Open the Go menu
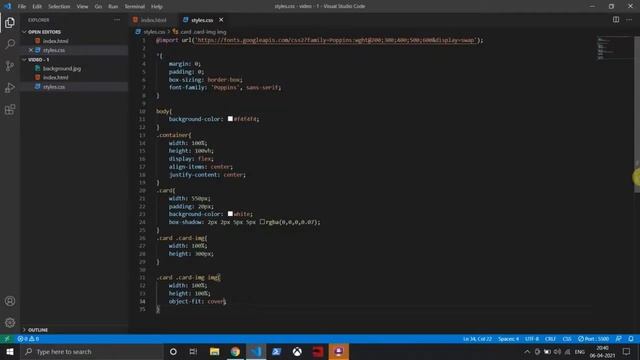Screen dimensions: 640x360 (x=98, y=6)
